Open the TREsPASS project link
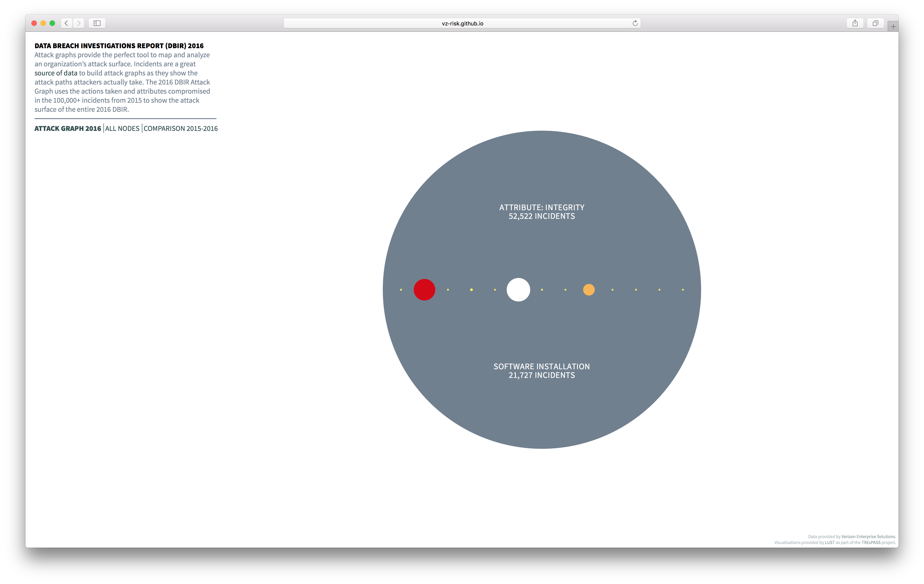The width and height of the screenshot is (924, 584). [x=871, y=542]
